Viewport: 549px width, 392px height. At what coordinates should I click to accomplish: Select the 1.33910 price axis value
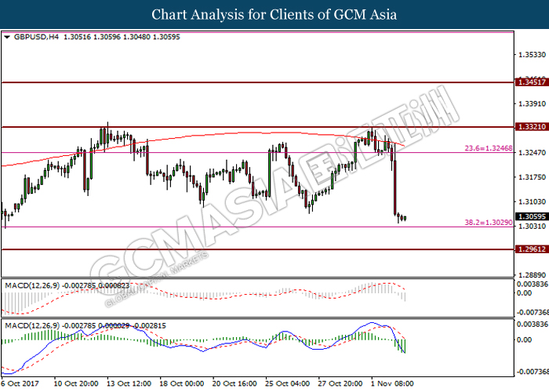532,103
